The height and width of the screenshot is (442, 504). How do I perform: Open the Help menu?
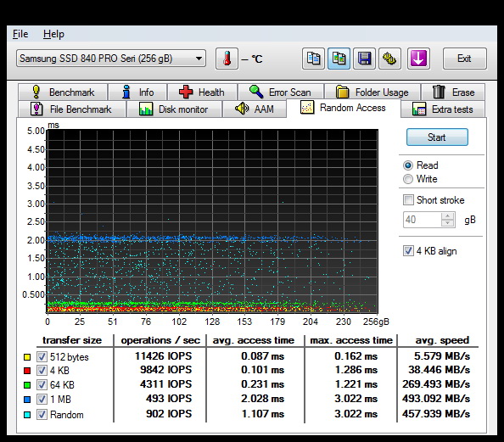click(x=53, y=34)
